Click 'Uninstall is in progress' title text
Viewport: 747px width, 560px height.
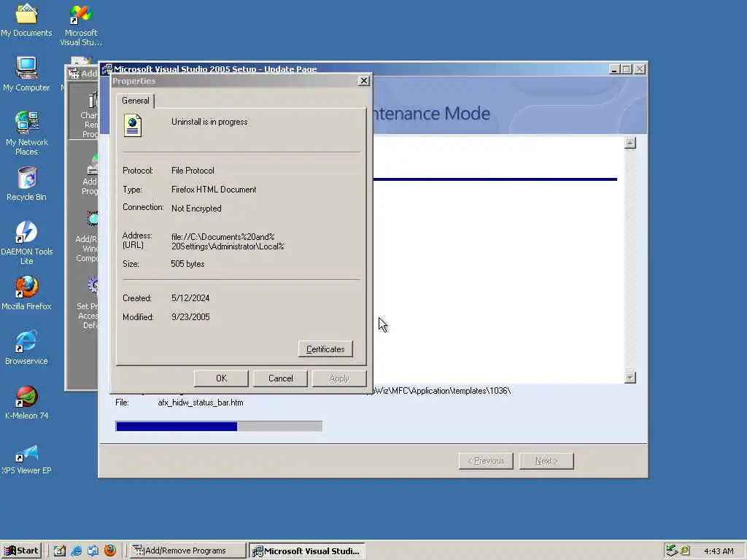209,122
